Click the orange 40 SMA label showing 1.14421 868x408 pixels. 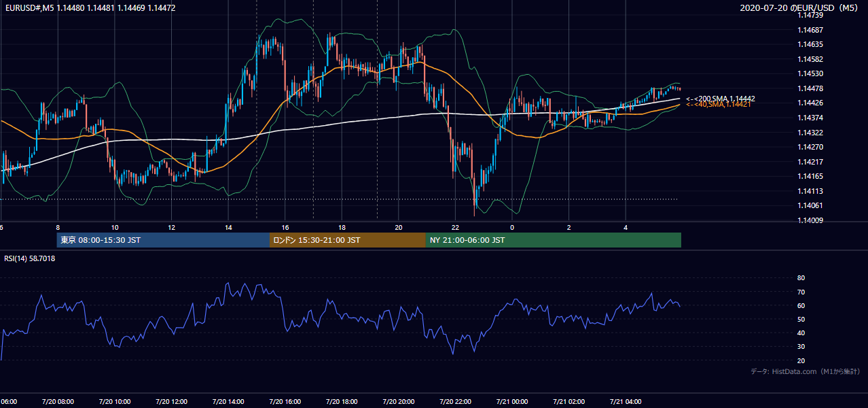click(x=718, y=104)
